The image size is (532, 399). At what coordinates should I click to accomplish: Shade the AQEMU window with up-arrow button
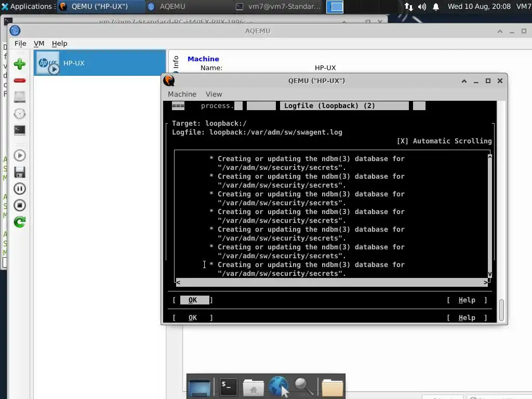(500, 31)
